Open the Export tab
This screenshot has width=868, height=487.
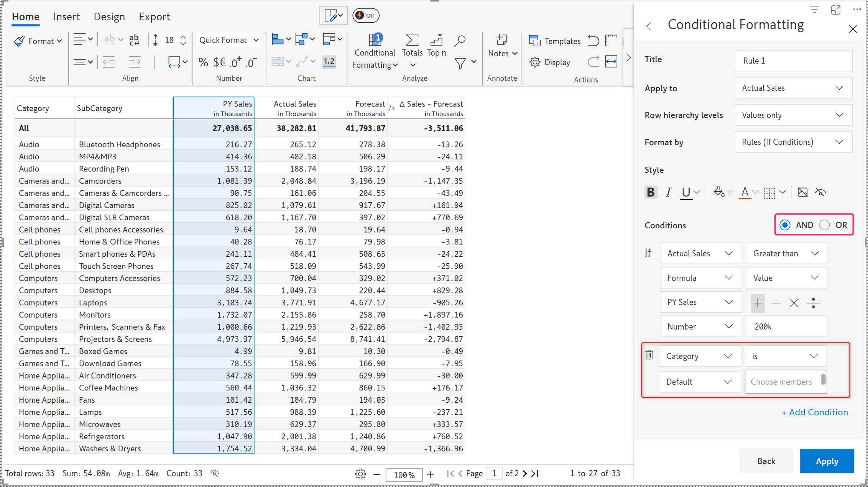(154, 16)
